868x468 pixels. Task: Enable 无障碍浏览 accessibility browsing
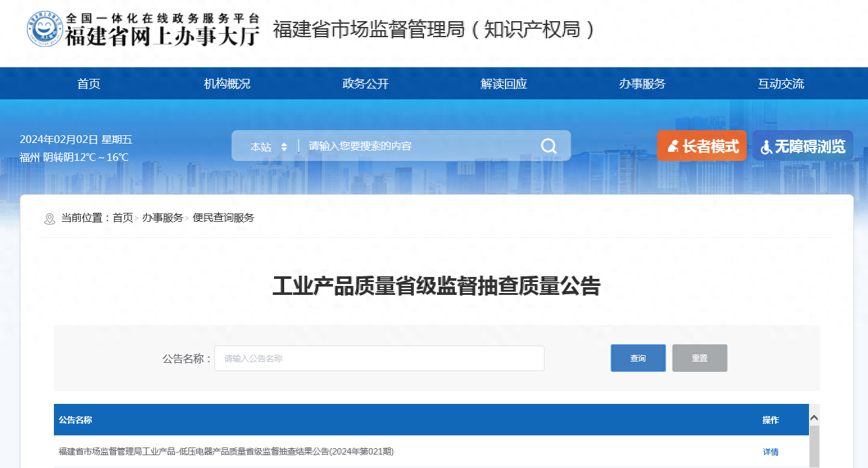803,146
